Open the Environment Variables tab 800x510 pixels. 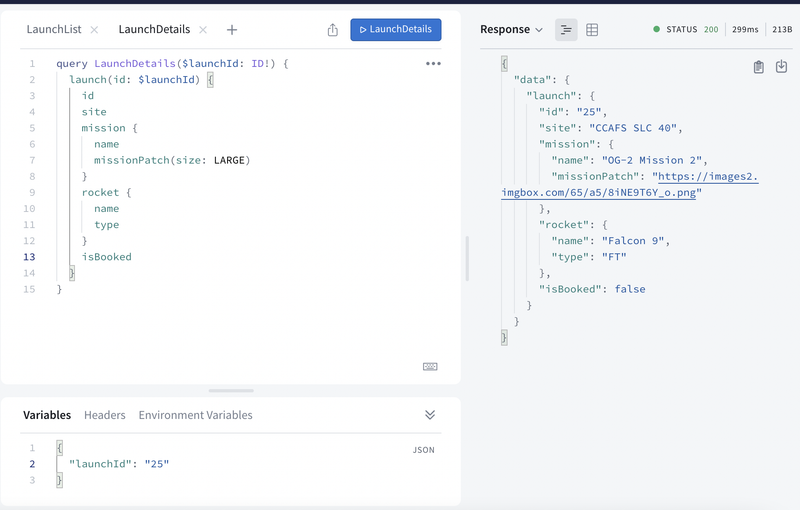[x=195, y=415]
